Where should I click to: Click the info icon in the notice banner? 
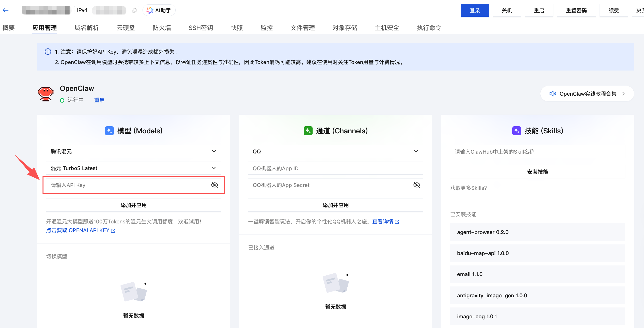click(48, 51)
